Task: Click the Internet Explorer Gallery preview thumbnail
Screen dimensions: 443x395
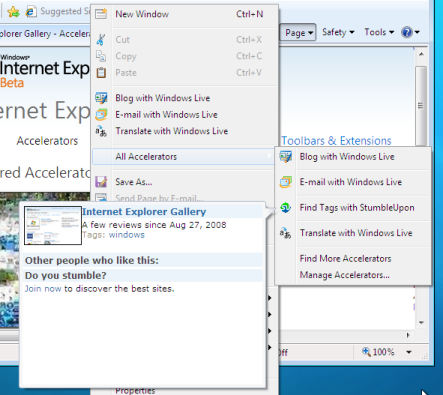Action: 53,225
